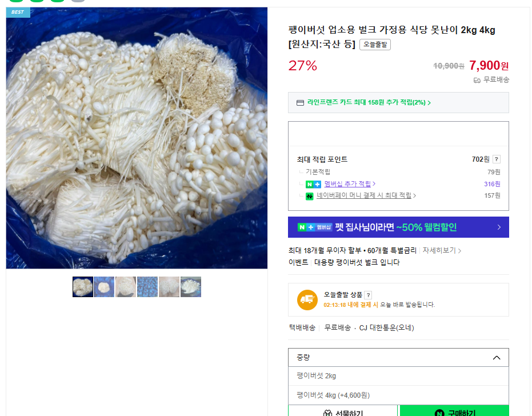532x416 pixels.
Task: Select the second product thumbnail
Action: coord(104,287)
